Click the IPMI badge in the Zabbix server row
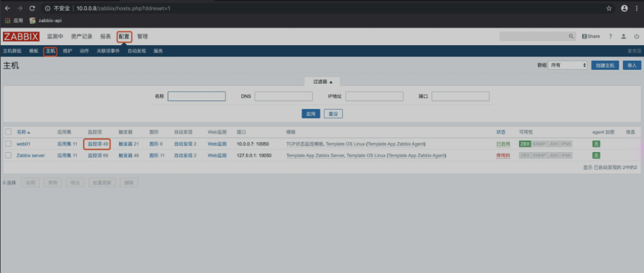 [566, 156]
